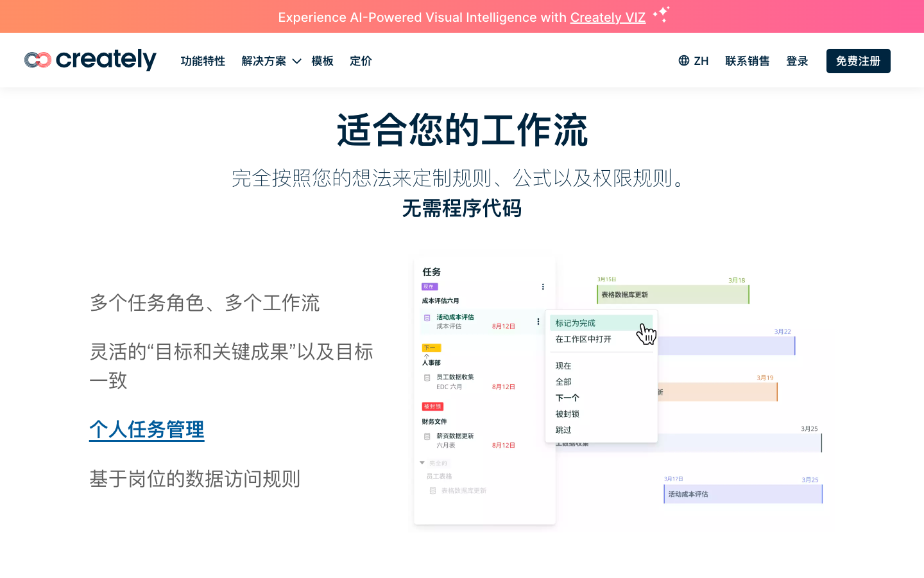The height and width of the screenshot is (578, 924).
Task: Click the document icon beside 薪资数据更新
Action: [x=427, y=437]
